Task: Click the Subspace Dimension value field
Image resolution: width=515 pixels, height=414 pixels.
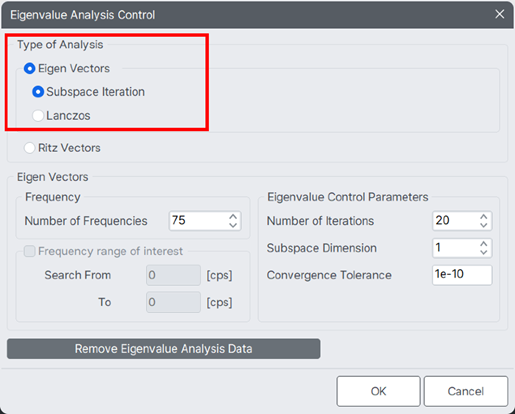Action: (x=462, y=248)
